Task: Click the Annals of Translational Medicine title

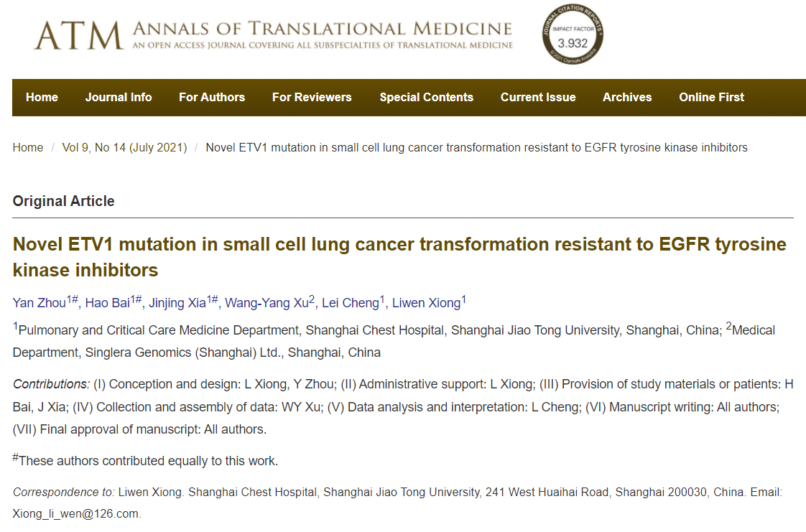Action: pyautogui.click(x=323, y=29)
